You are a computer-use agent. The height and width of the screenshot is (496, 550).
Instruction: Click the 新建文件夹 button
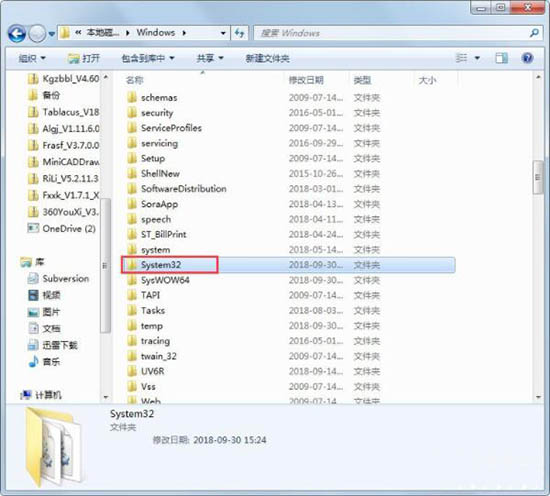pos(267,58)
